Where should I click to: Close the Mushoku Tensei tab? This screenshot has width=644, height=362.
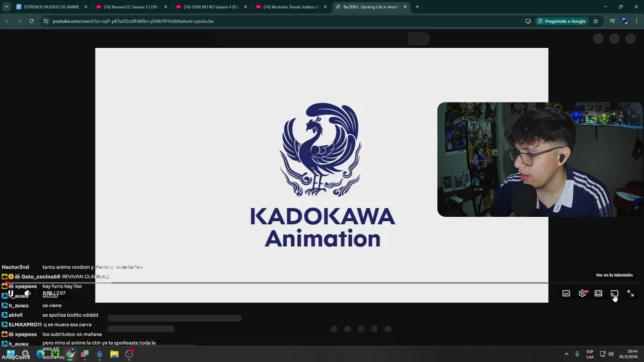325,7
